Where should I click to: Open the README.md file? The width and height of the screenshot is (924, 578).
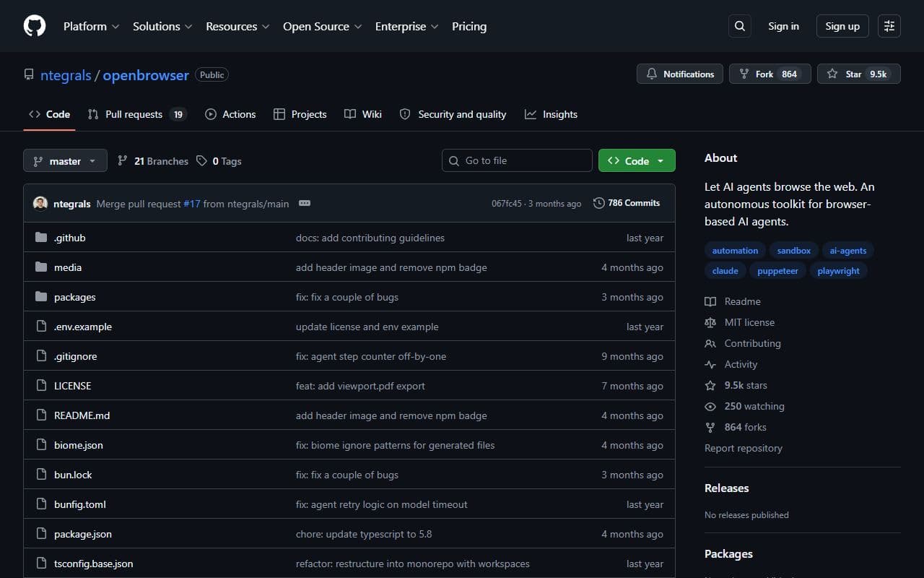82,415
